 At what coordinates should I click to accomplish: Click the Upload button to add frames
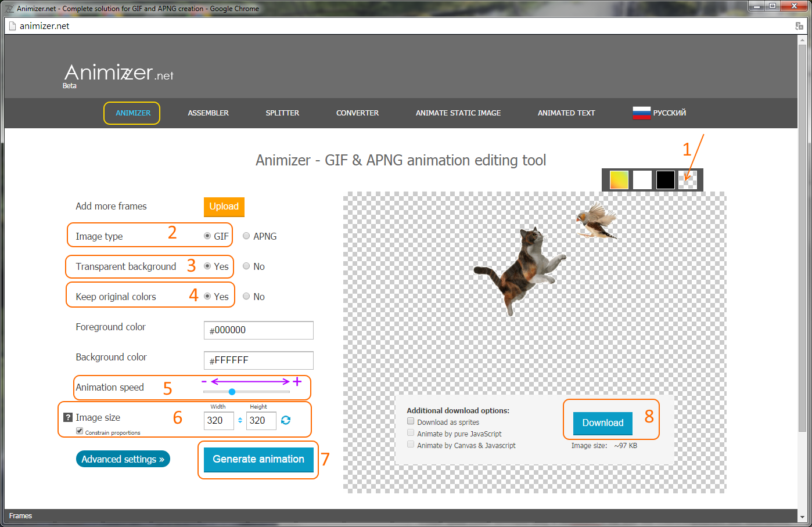coord(224,207)
